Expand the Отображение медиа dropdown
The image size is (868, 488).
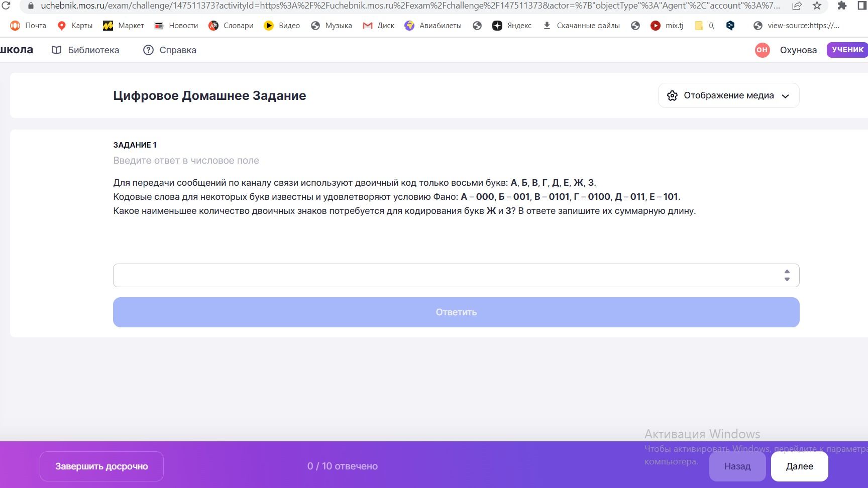click(x=728, y=95)
